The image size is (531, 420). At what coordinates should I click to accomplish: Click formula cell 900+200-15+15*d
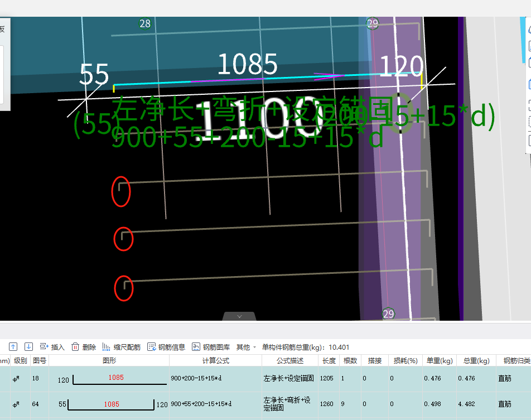215,378
